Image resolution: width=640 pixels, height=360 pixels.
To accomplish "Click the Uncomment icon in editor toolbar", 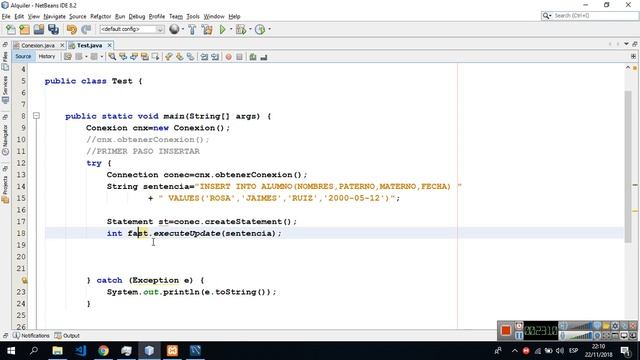I will [264, 57].
